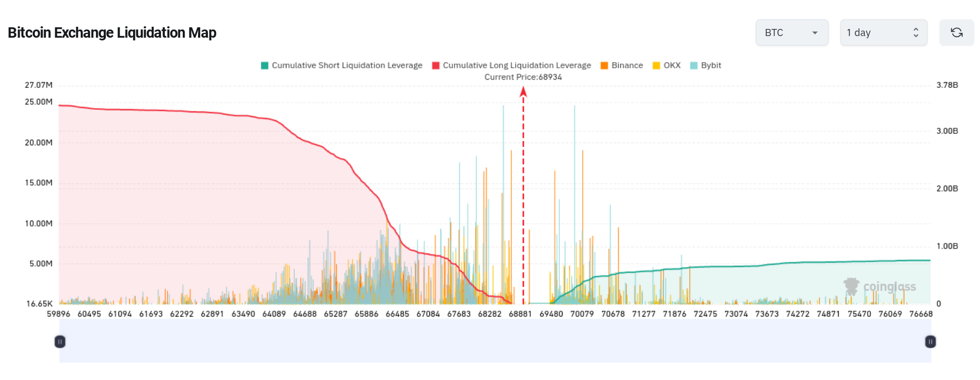Image resolution: width=980 pixels, height=380 pixels.
Task: Click the range slider track below the chart
Action: click(495, 341)
